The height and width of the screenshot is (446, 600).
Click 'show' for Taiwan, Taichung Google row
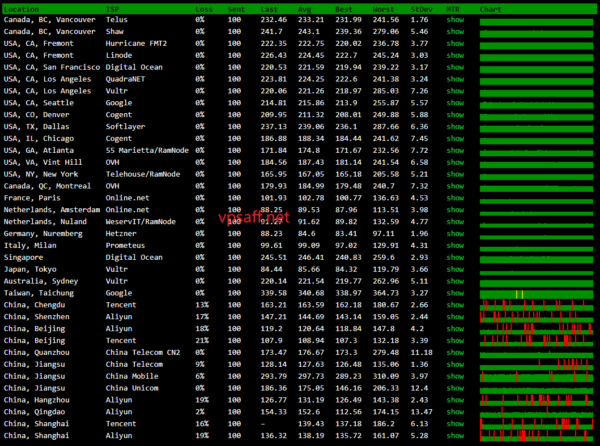455,293
